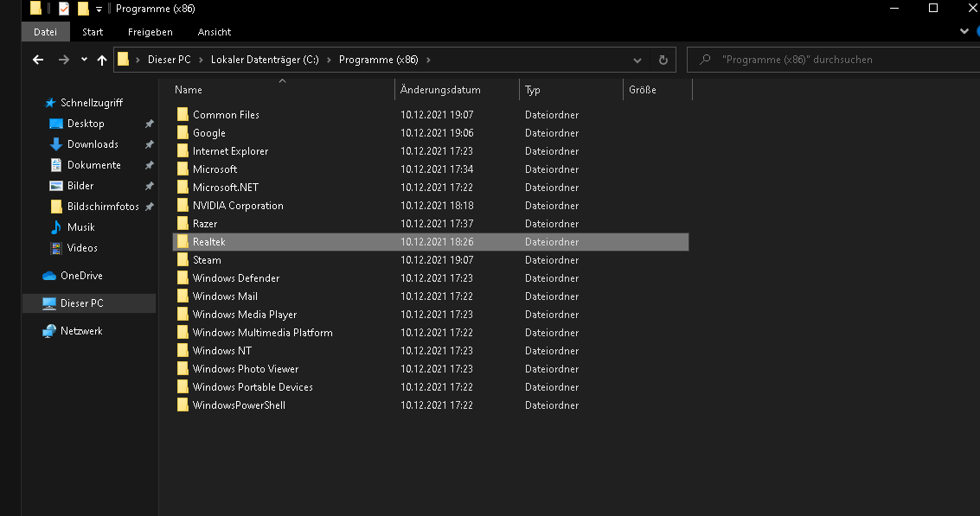This screenshot has width=980, height=516.
Task: Click the properties icon in quick access toolbar
Action: (x=64, y=9)
